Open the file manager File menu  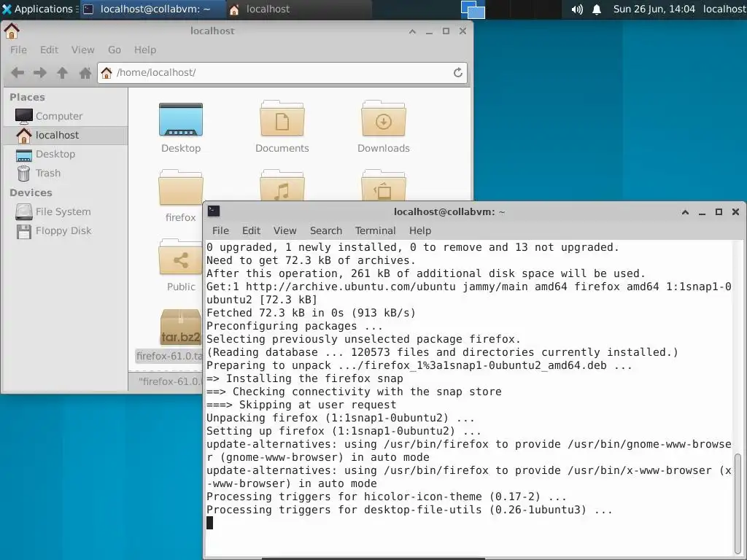[18, 50]
